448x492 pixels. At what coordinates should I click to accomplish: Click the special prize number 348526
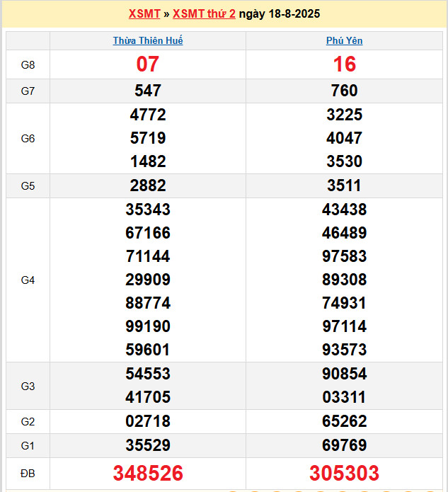pyautogui.click(x=148, y=473)
